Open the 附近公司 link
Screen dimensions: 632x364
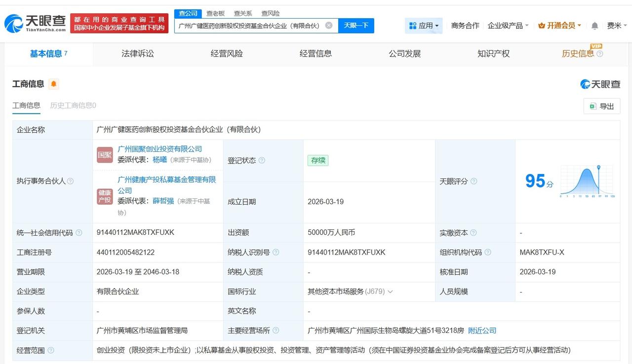click(481, 330)
